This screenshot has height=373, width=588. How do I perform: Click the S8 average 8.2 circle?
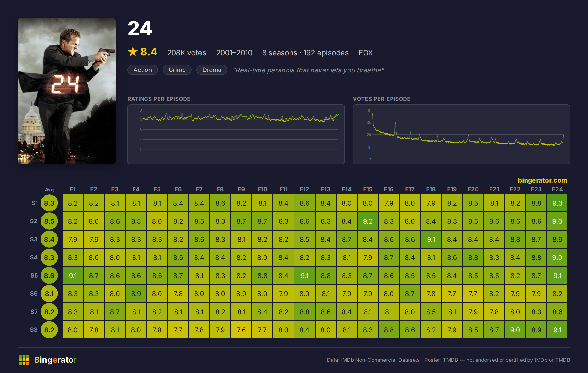[x=49, y=330]
